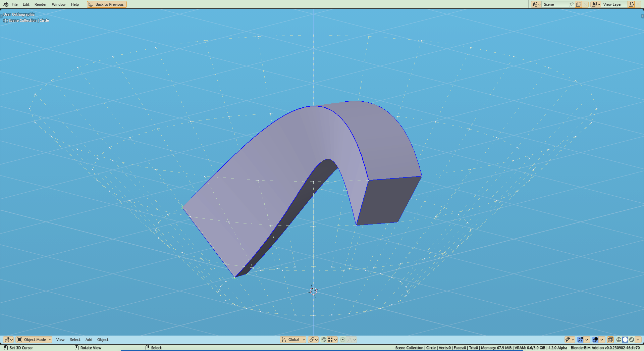Viewport: 644px width, 351px height.
Task: Create new scene with copy icon
Action: [x=579, y=4]
